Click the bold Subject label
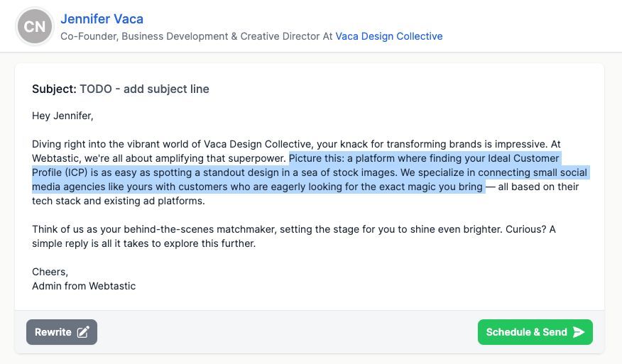 click(x=54, y=89)
